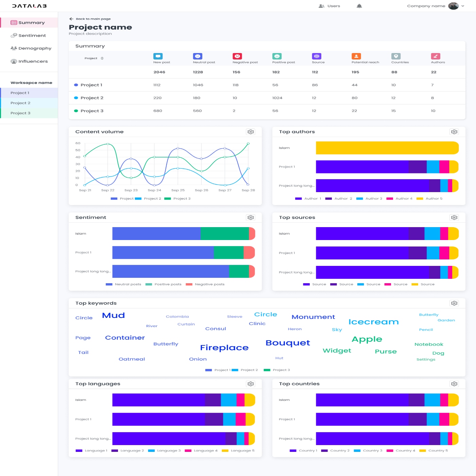Click the DATALAB logo
The width and height of the screenshot is (476, 476).
pos(29,6)
